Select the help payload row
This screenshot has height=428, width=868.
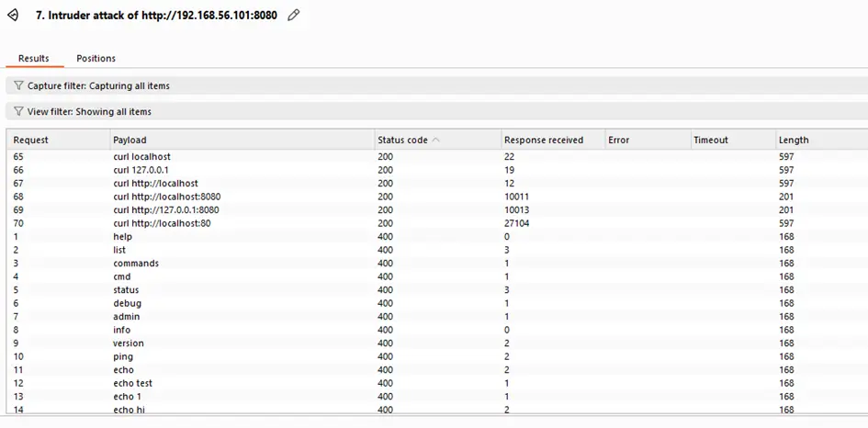click(x=437, y=236)
